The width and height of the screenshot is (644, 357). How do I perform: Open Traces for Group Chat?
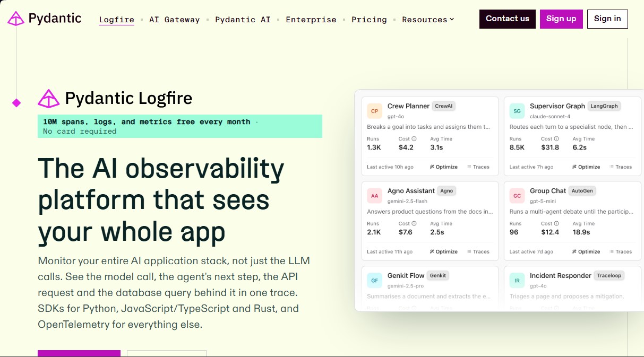pyautogui.click(x=621, y=252)
